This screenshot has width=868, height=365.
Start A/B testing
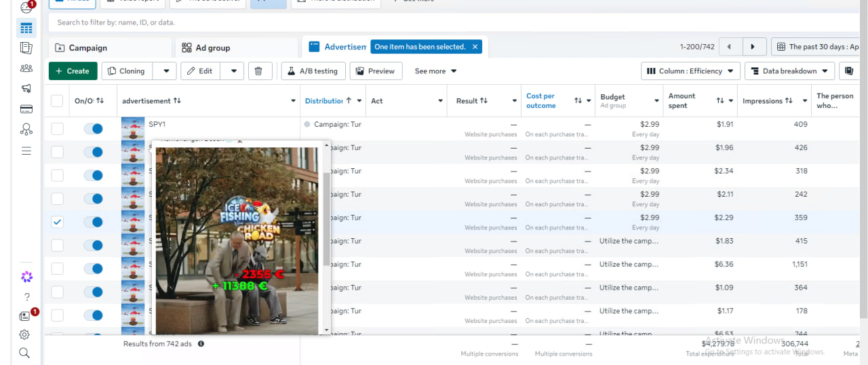pos(313,71)
